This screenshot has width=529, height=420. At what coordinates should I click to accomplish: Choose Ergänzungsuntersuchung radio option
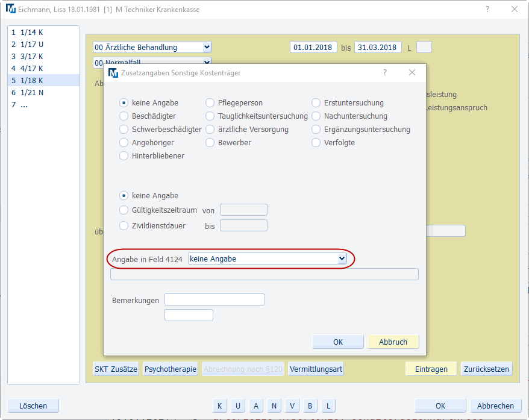pyautogui.click(x=316, y=129)
